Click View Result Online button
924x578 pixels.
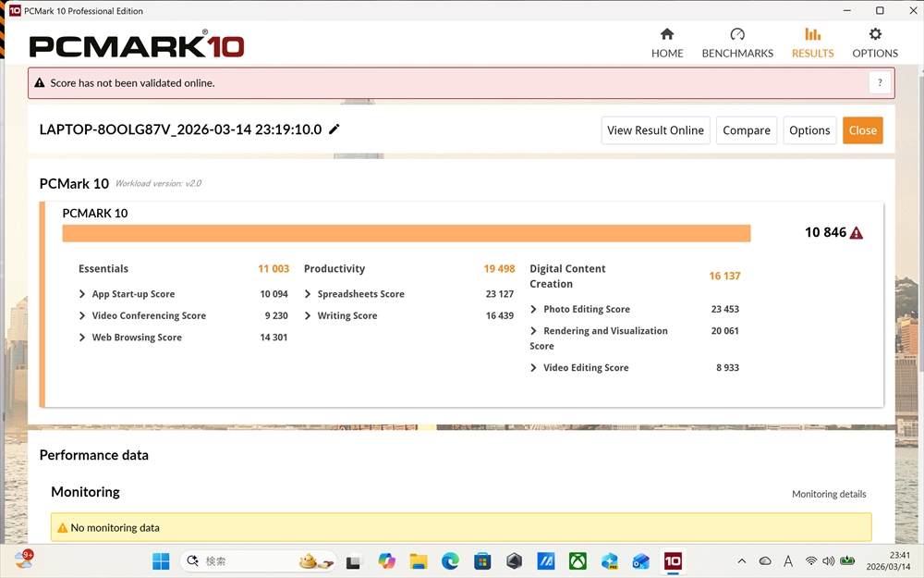pos(655,130)
